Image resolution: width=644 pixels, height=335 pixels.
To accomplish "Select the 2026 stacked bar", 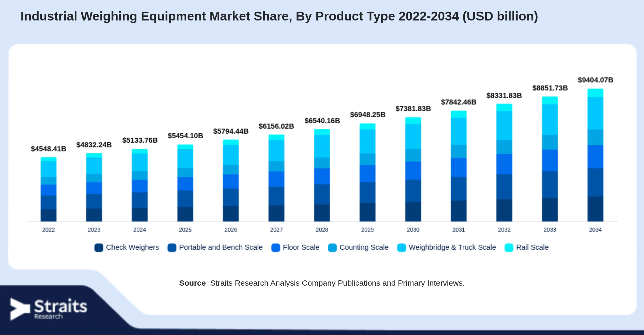I will click(231, 181).
